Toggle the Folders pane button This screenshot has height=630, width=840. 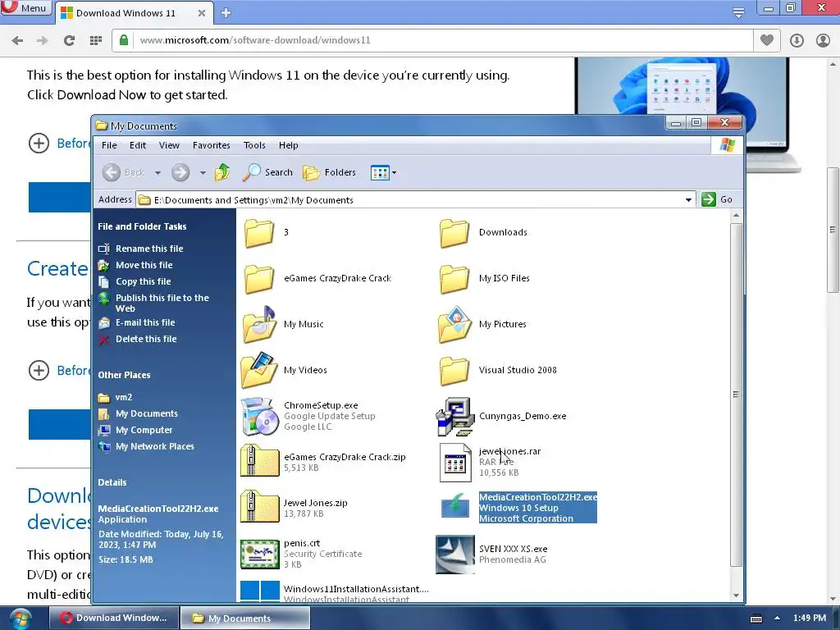tap(329, 172)
